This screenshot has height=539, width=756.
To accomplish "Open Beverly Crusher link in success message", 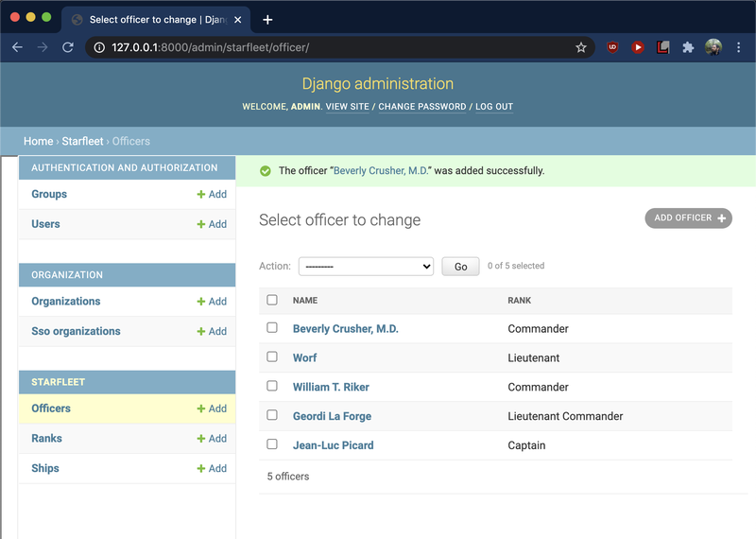I will coord(381,171).
